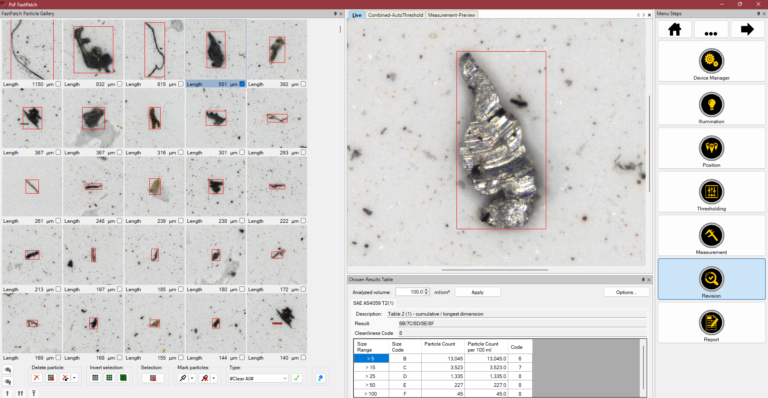This screenshot has height=398, width=768.
Task: Check the 392 µm particle checkbox
Action: (303, 84)
